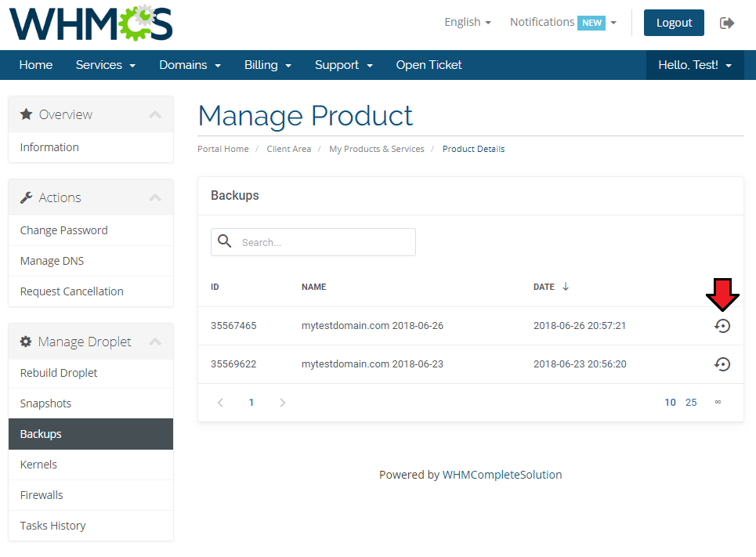The image size is (756, 557).
Task: Open Manage DNS
Action: tap(91, 261)
